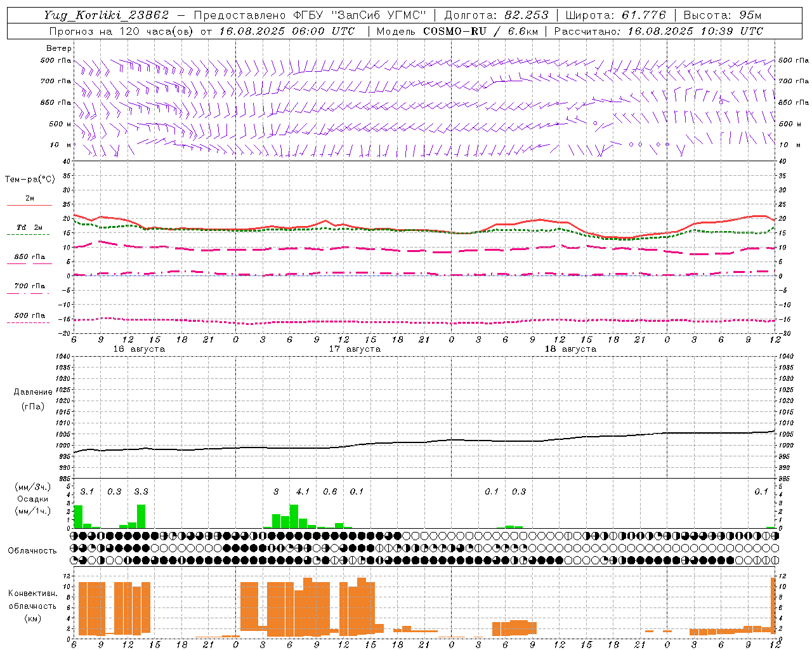
Task: Click the date label 17 августа
Action: click(x=355, y=349)
